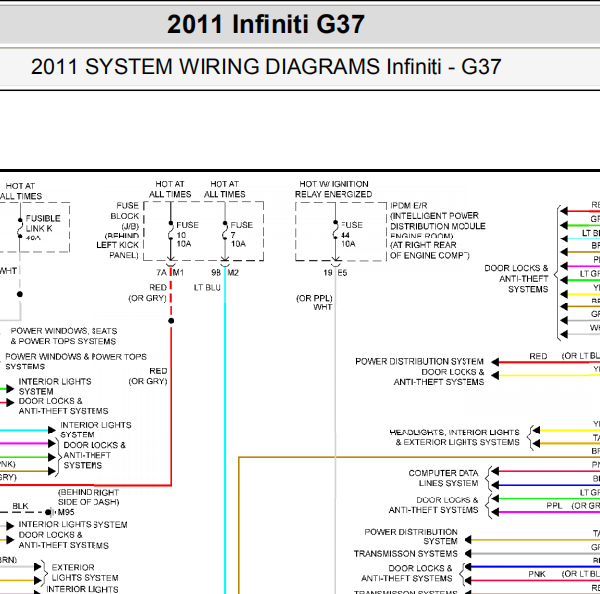This screenshot has height=594, width=600.
Task: Click the "HOT W/ IGNITION RELAY ENERGIZED" label
Action: pos(333,189)
